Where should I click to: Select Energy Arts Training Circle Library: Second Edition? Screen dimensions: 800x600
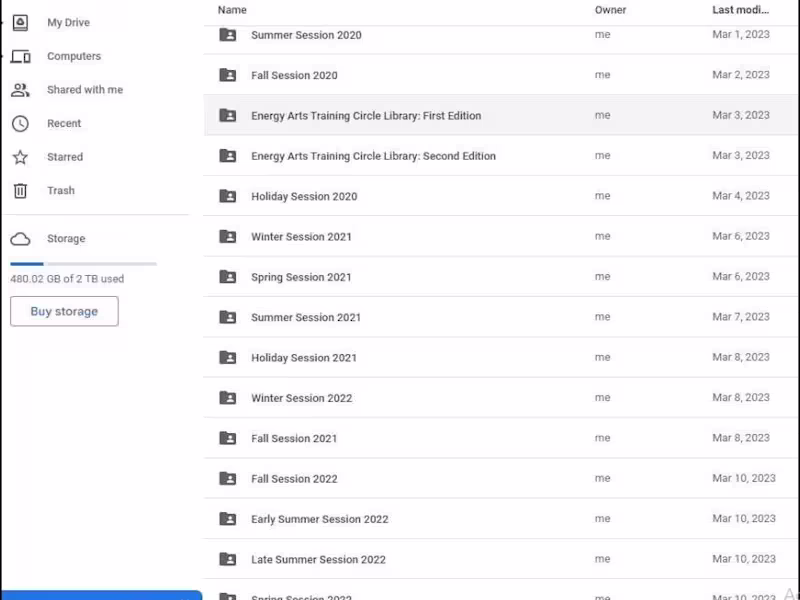coord(373,156)
